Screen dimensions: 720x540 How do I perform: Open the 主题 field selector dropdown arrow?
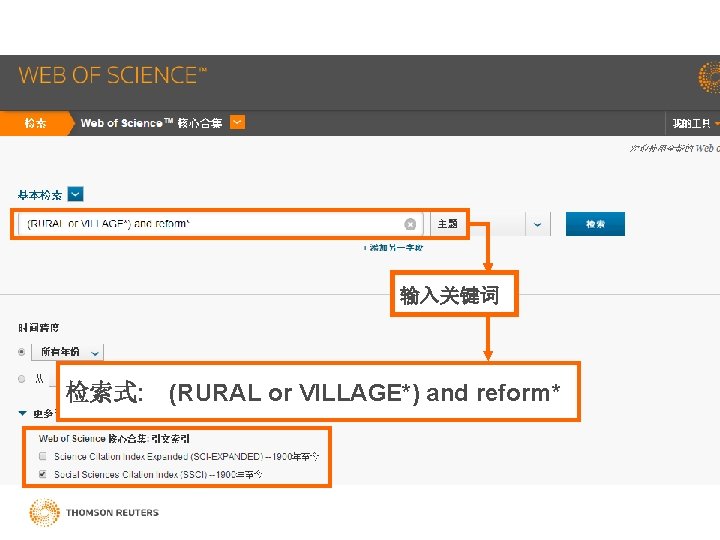pyautogui.click(x=537, y=225)
